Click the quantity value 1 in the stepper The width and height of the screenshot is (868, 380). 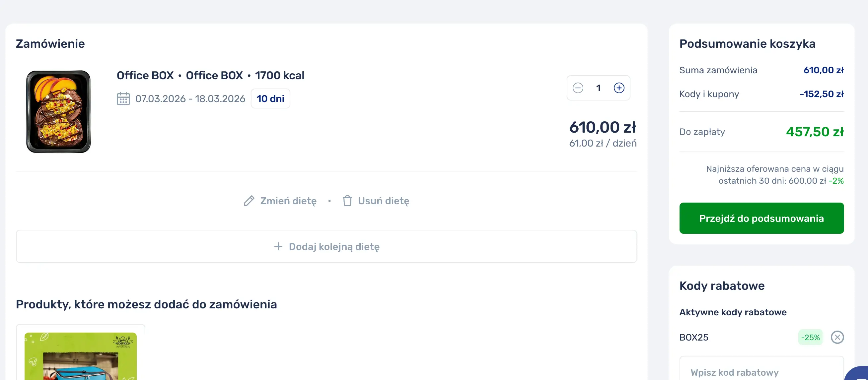point(599,88)
